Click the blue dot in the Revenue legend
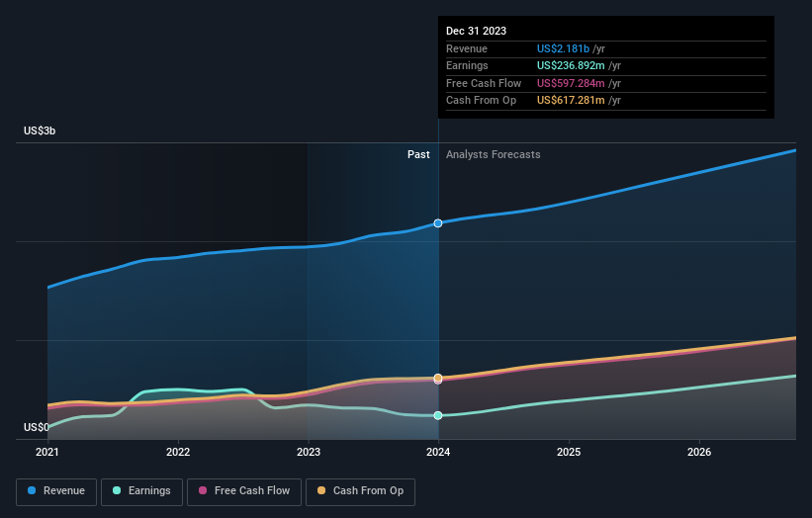The height and width of the screenshot is (518, 812). pyautogui.click(x=33, y=490)
